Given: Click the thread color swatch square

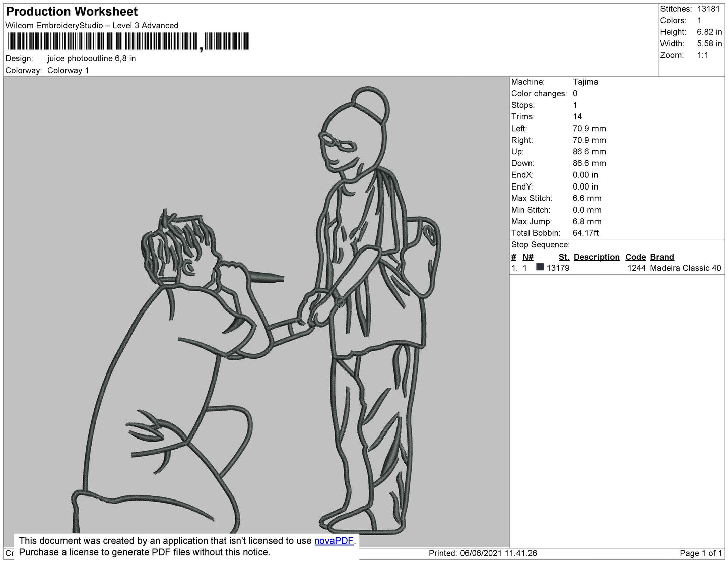Looking at the screenshot, I should (540, 267).
